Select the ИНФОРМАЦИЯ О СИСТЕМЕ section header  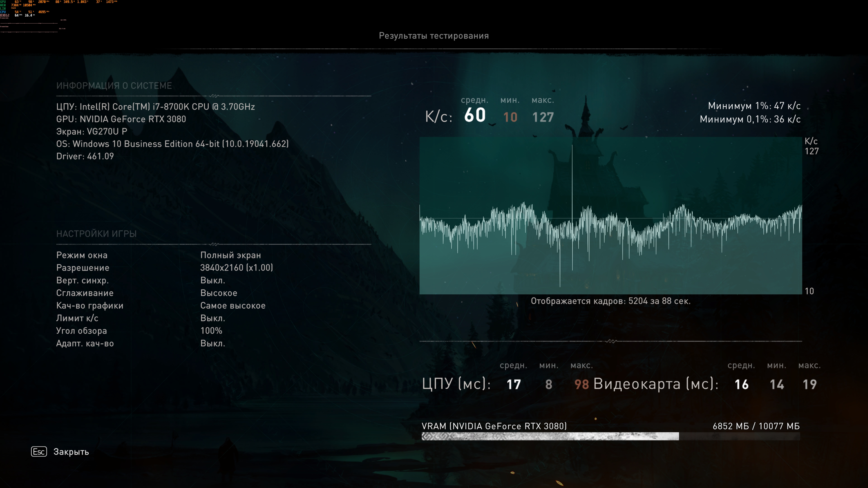pos(114,85)
